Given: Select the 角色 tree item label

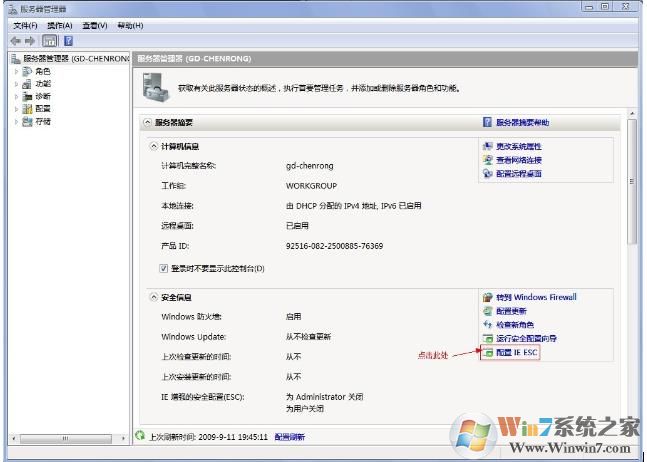Looking at the screenshot, I should [x=43, y=71].
